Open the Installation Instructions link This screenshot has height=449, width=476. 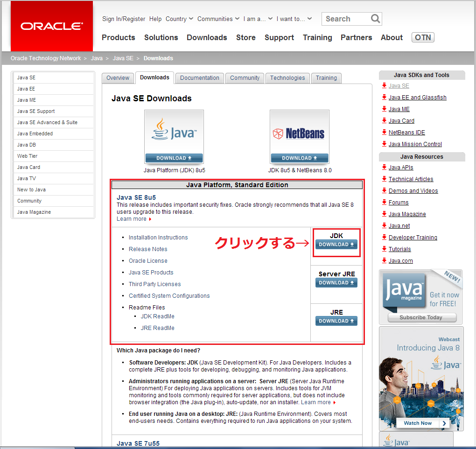coord(158,238)
